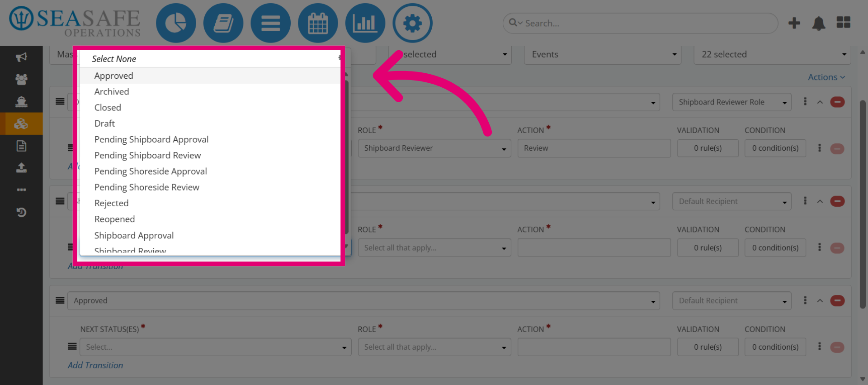Open role dropdown in Approved block transition
Image resolution: width=868 pixels, height=385 pixels.
(x=434, y=347)
